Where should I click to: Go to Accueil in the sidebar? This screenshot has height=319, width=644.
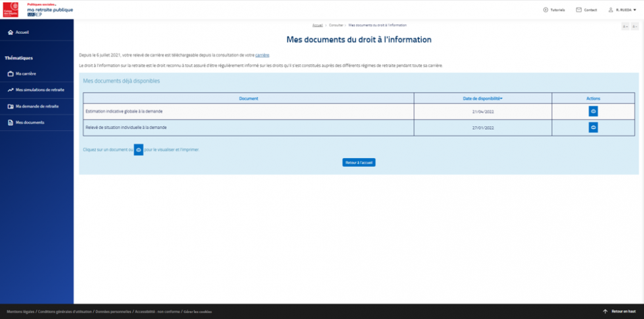coord(22,32)
